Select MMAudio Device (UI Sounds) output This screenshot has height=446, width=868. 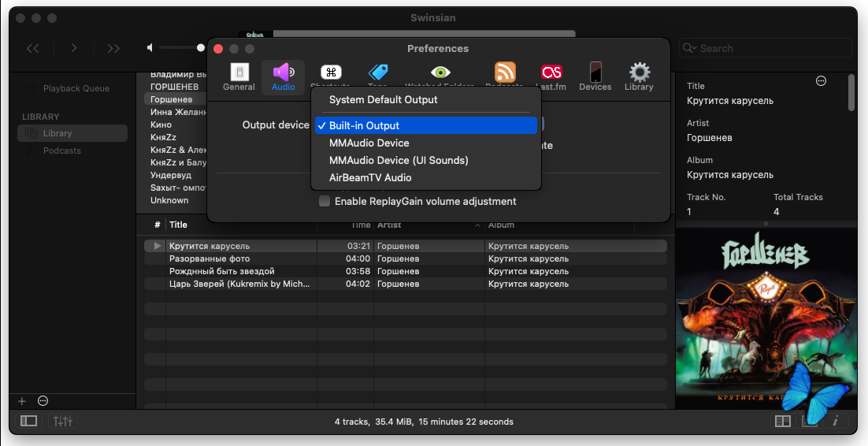(x=399, y=160)
